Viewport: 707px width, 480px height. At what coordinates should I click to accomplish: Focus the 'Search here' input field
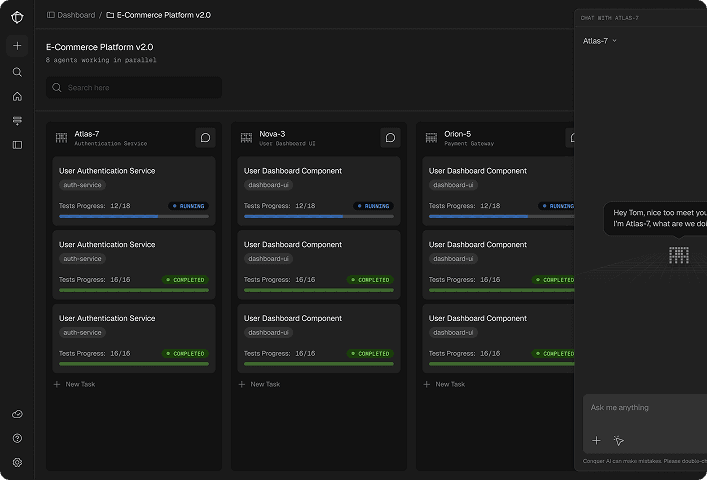pyautogui.click(x=134, y=88)
